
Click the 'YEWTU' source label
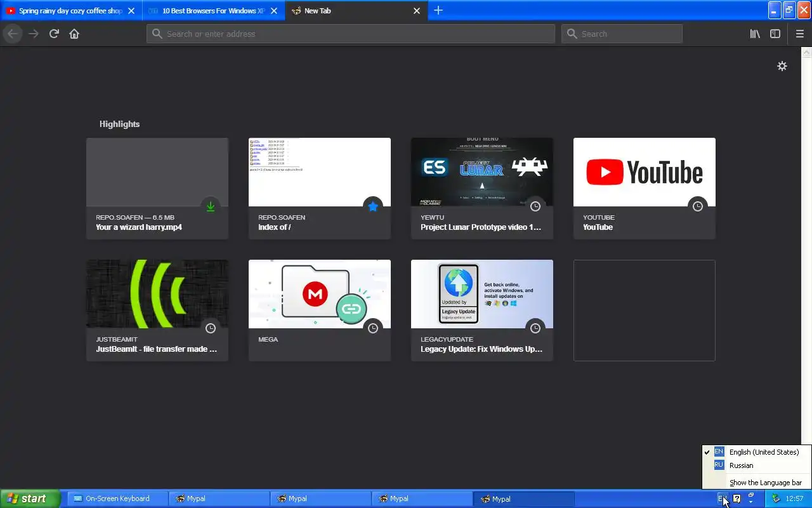click(x=433, y=217)
